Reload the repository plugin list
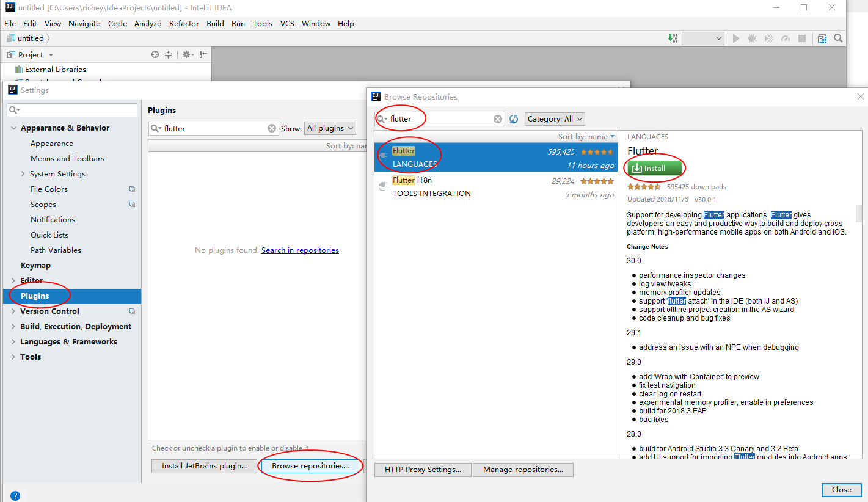 coord(514,119)
